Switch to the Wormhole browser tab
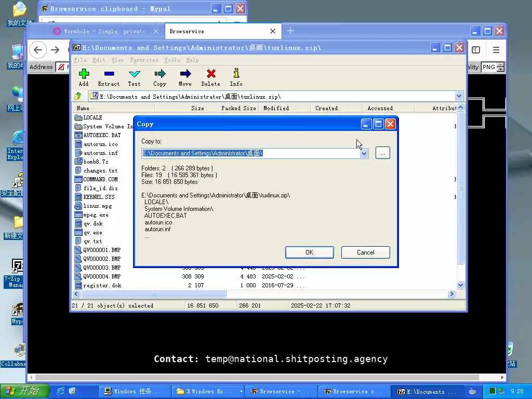 tap(105, 31)
